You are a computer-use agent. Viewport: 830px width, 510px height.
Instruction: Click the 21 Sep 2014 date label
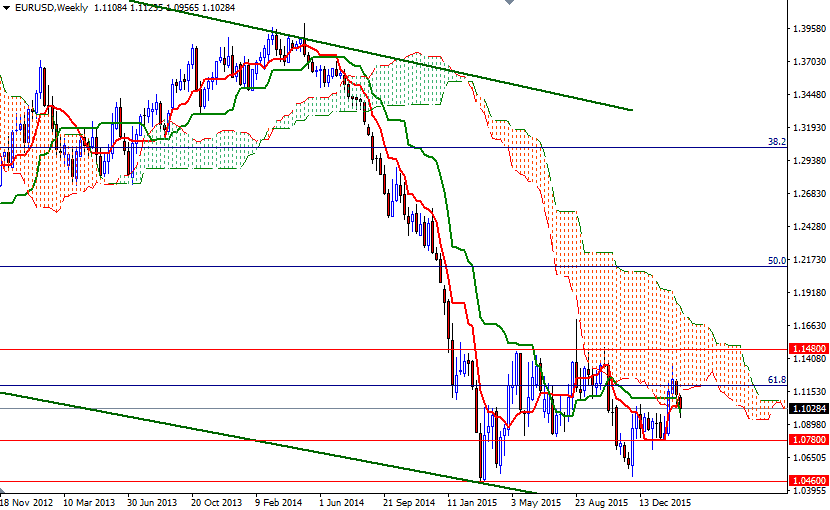(408, 502)
